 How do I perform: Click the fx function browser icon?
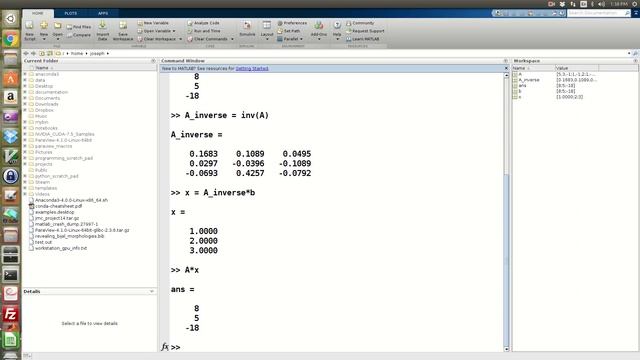(164, 347)
